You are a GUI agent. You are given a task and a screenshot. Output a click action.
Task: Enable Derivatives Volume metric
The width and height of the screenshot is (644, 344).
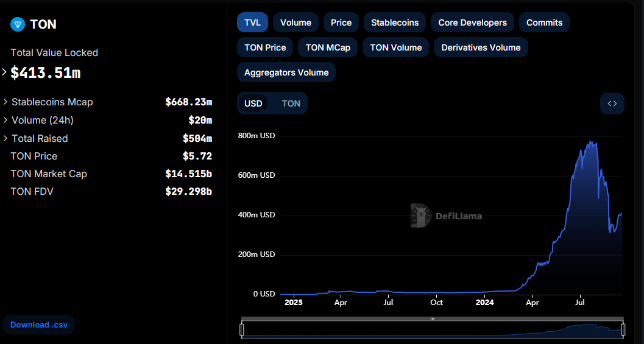point(481,47)
